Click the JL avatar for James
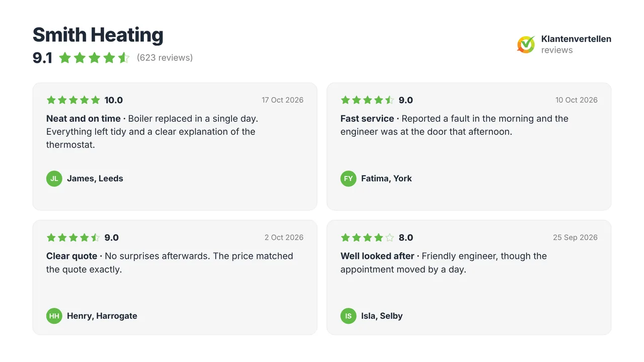The height and width of the screenshot is (362, 644). point(54,178)
